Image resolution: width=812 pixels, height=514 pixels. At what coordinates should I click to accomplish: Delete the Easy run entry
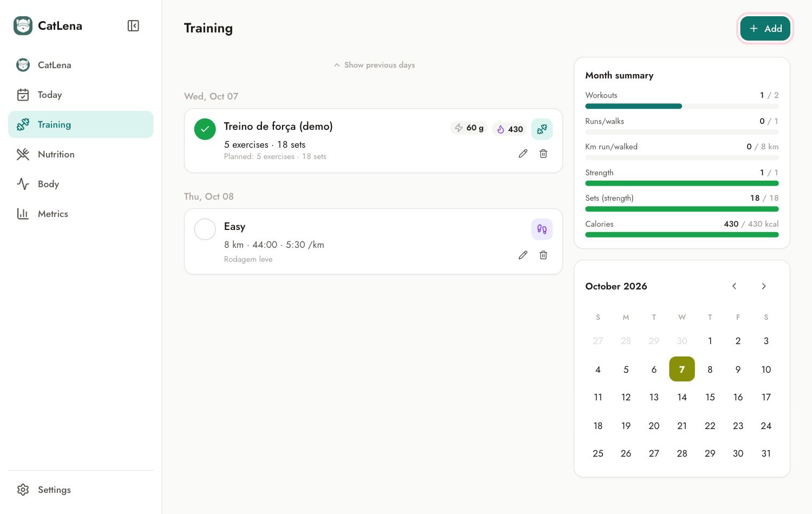tap(543, 255)
